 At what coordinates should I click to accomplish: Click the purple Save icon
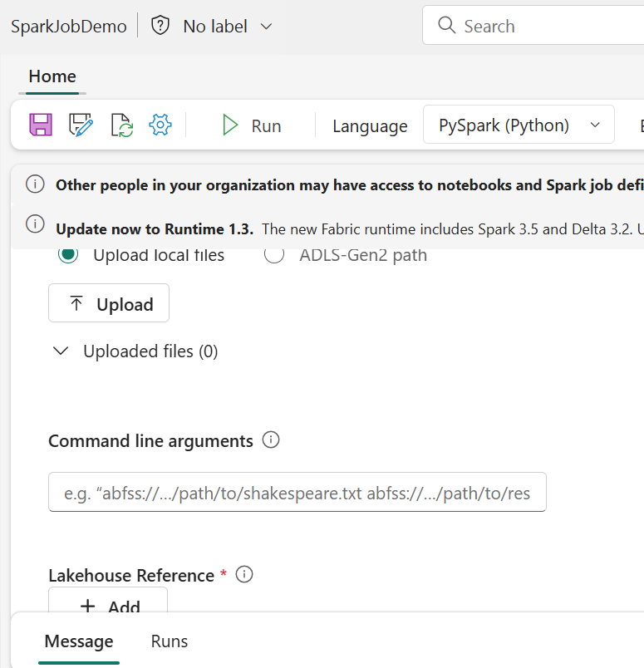[41, 125]
